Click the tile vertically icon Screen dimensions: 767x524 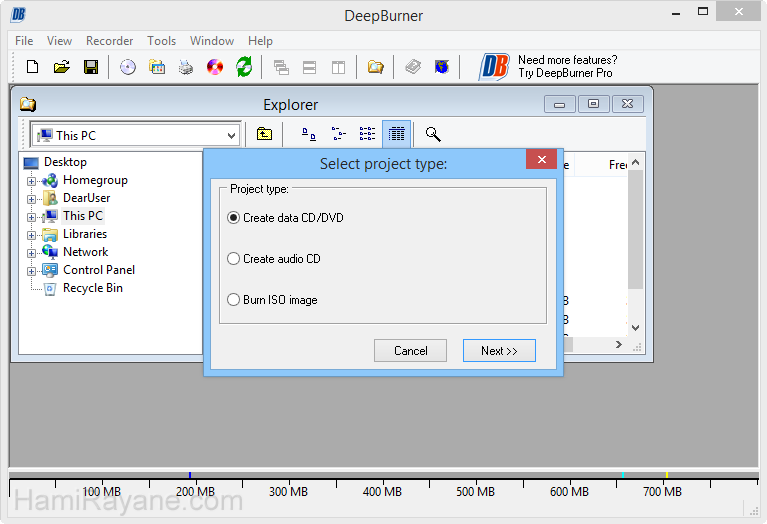(x=338, y=67)
